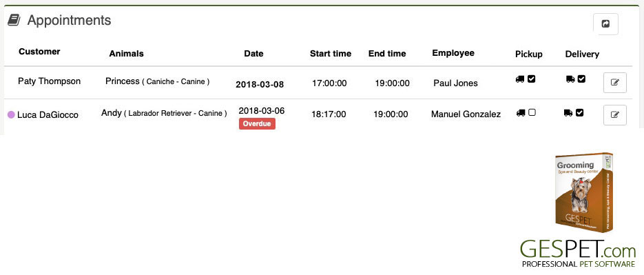Image resolution: width=644 pixels, height=275 pixels.
Task: Click pickup truck icon in Luca DaGiocco row
Action: click(x=521, y=112)
